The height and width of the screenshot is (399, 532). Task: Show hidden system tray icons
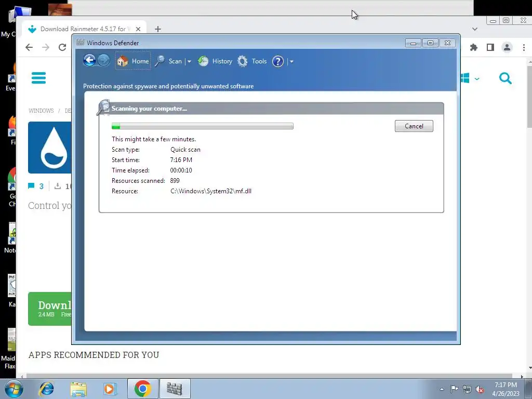click(x=442, y=389)
